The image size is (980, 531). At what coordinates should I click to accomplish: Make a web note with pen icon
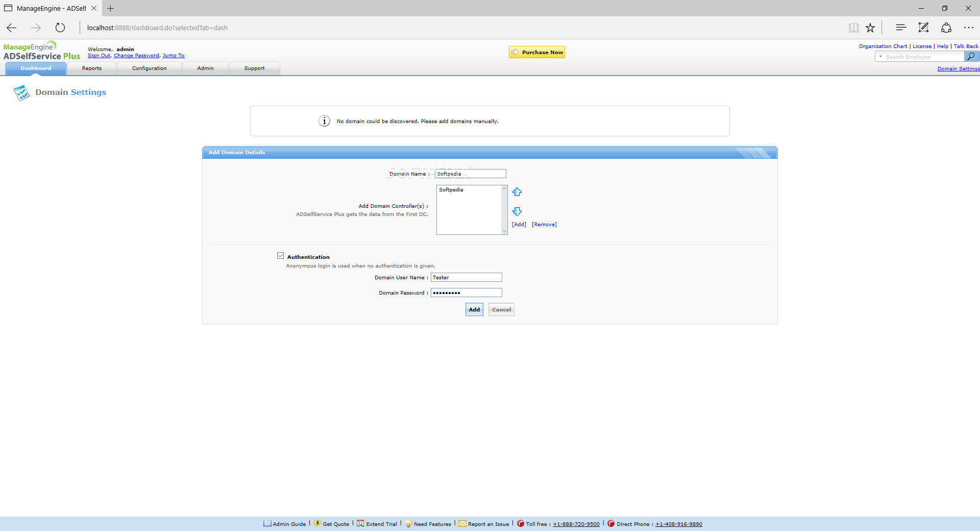[923, 28]
